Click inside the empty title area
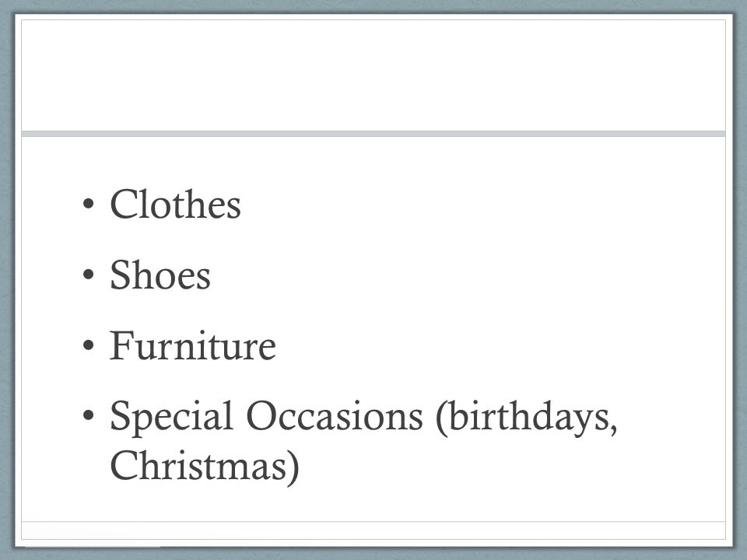This screenshot has height=560, width=747. pos(373,75)
